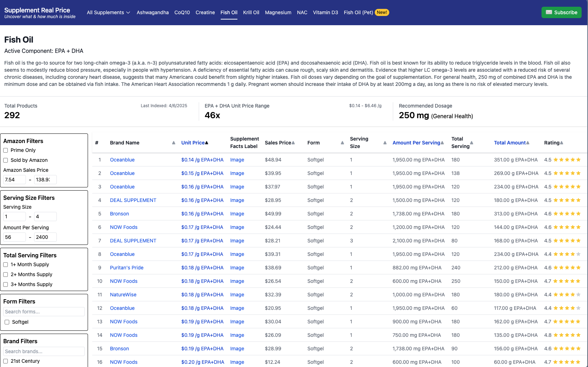Open Krill Oil tab

click(x=251, y=12)
